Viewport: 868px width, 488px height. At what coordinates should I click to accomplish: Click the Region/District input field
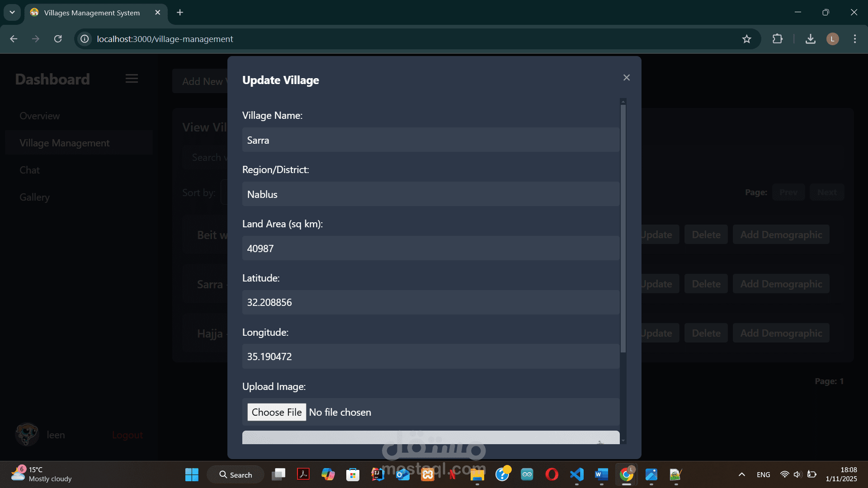tap(430, 194)
